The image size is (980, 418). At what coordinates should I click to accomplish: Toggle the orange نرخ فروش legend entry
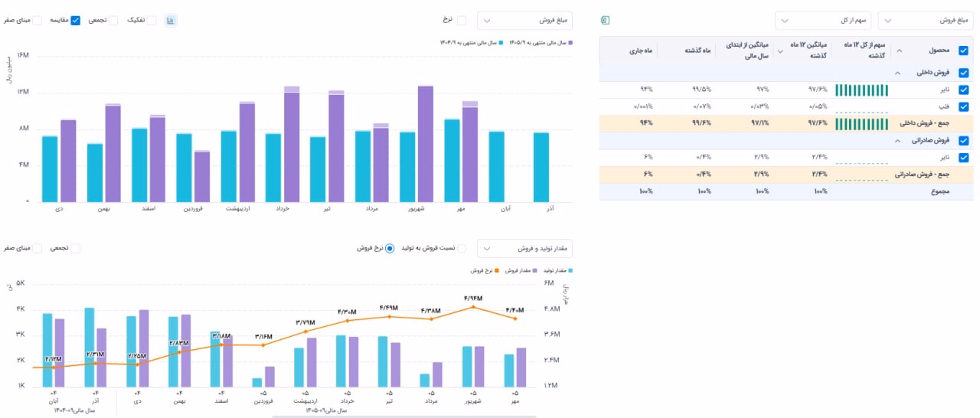485,270
